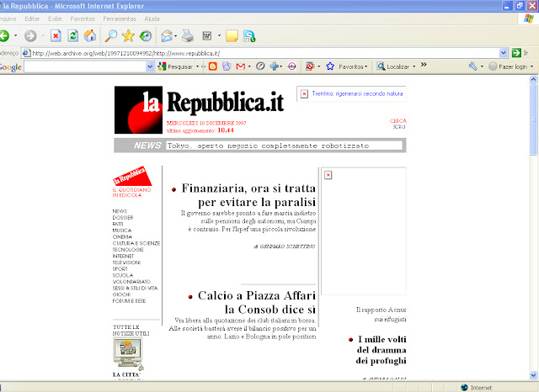
Task: Open the Finanziaria headline link
Action: (248, 195)
